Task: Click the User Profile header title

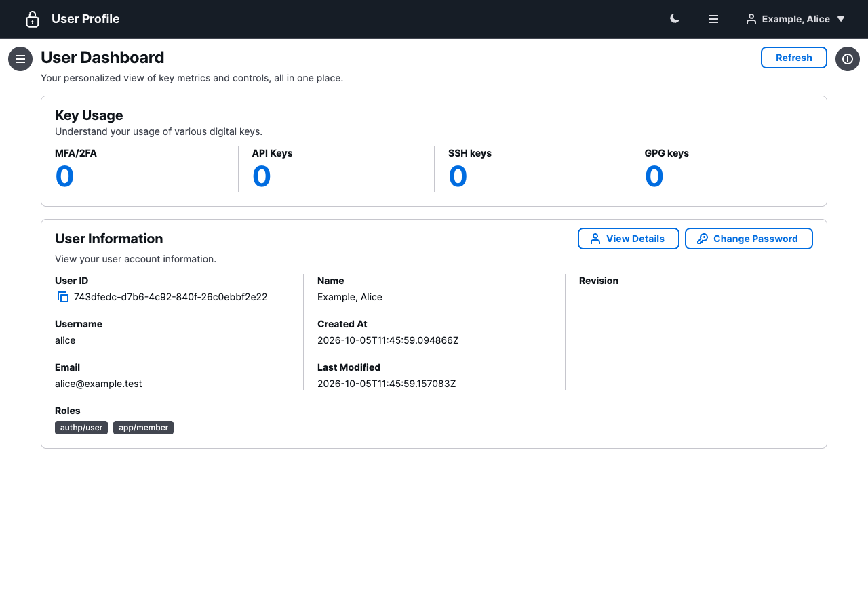Action: pyautogui.click(x=85, y=19)
